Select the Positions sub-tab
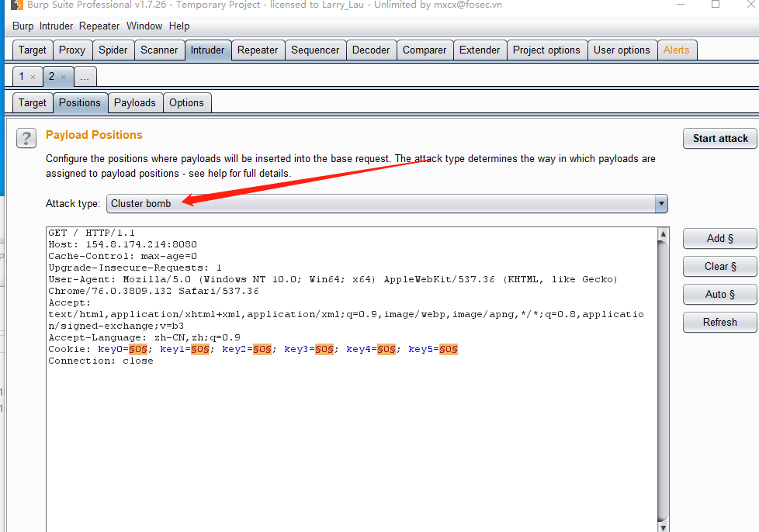The image size is (759, 532). tap(80, 103)
